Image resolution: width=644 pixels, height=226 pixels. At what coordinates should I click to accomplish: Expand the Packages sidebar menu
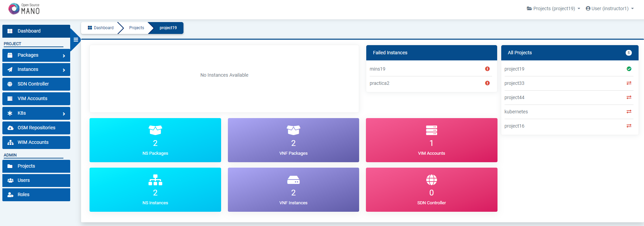pyautogui.click(x=36, y=55)
